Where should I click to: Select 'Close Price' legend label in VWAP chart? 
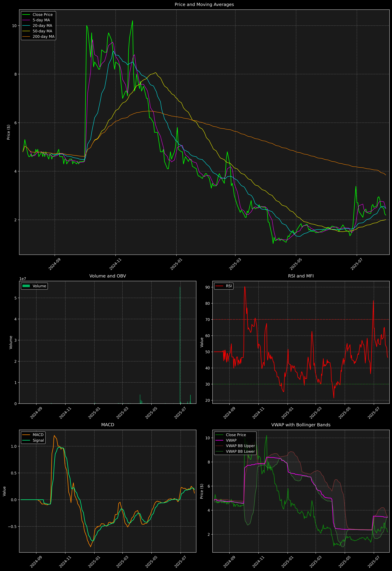(x=236, y=435)
